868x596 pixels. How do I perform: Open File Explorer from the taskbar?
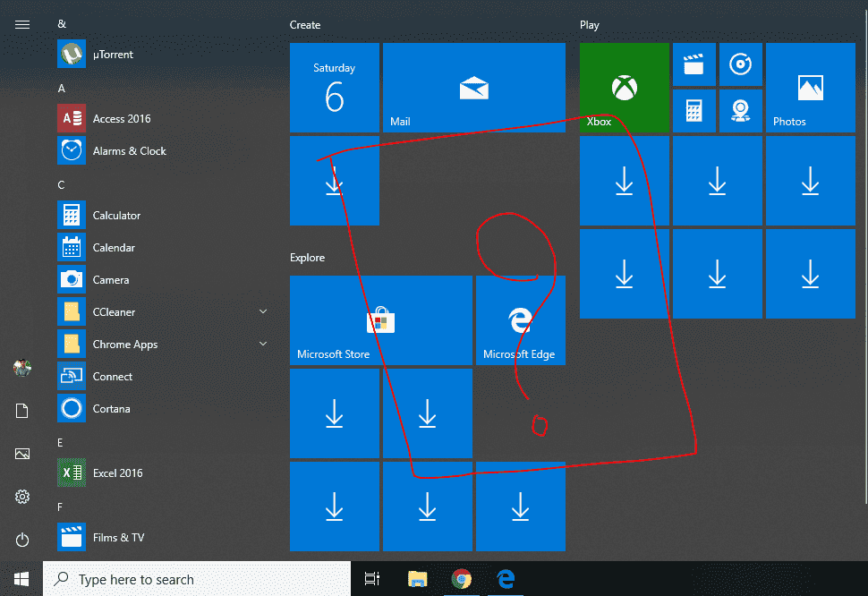pyautogui.click(x=417, y=579)
